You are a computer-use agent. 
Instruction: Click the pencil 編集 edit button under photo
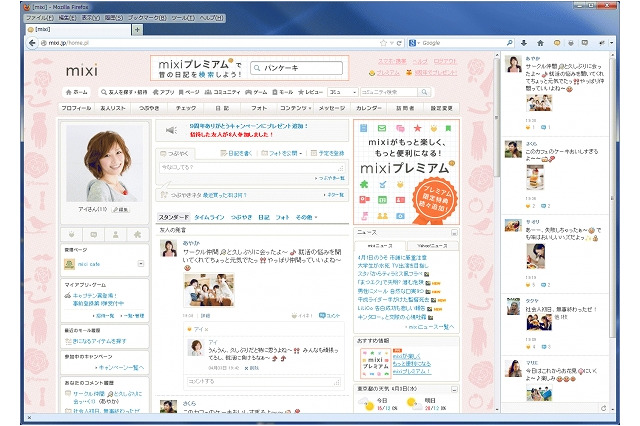click(121, 209)
